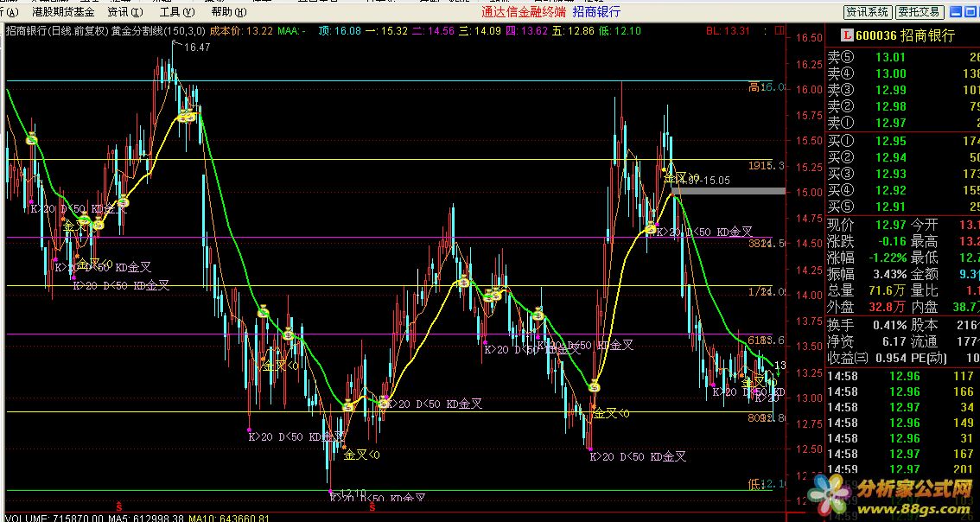
Task: Click the blue window-restore icon next to 委托交易
Action: [970, 12]
